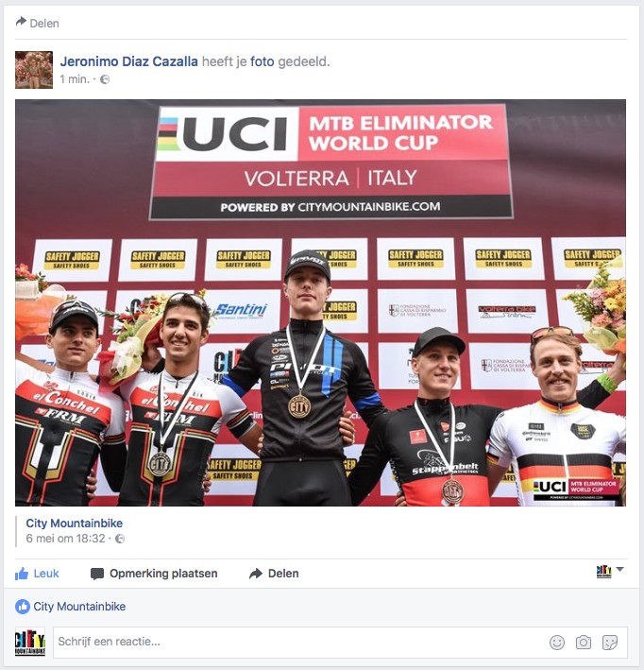The image size is (644, 670).
Task: Click the speech bubble comment icon
Action: pos(97,574)
